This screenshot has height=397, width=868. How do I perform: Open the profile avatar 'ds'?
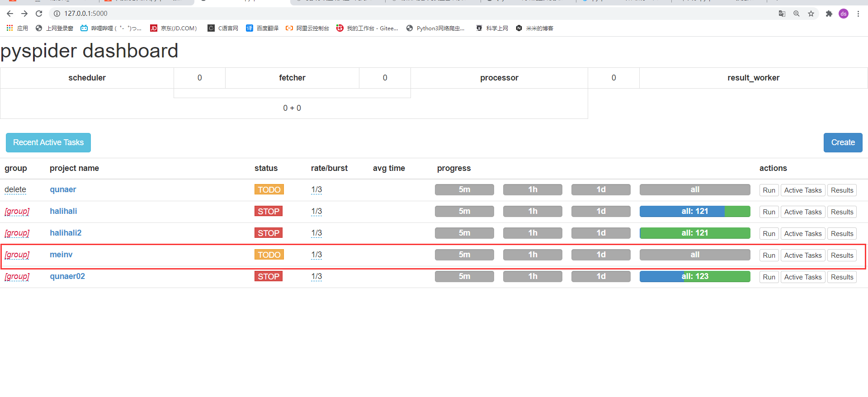pyautogui.click(x=844, y=14)
